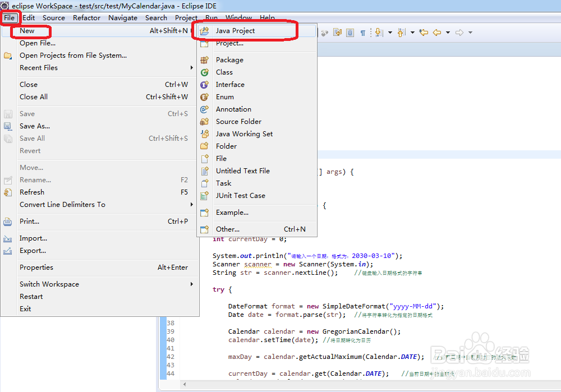Viewport: 561px width, 392px height.
Task: Open the Refactor menu
Action: [x=86, y=18]
